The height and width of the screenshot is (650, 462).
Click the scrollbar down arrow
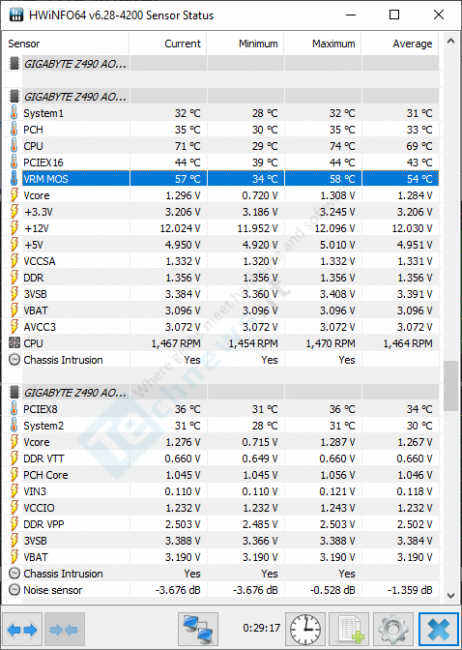[451, 596]
